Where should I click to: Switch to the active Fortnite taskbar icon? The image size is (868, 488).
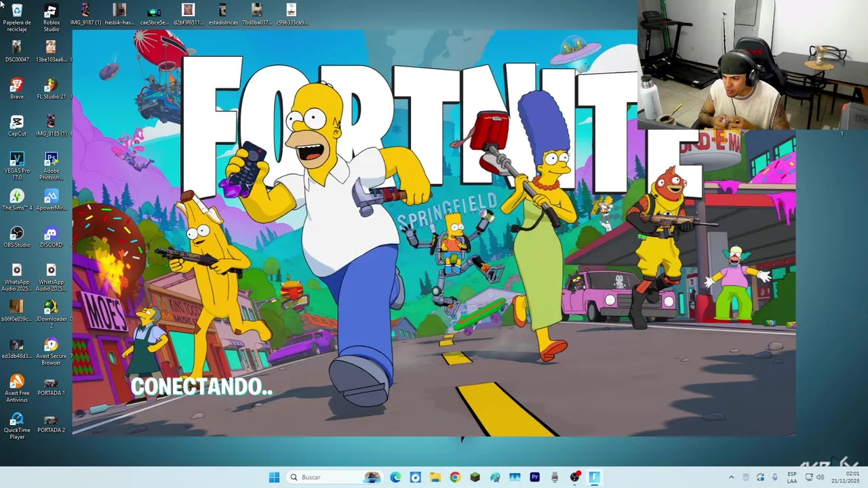click(x=595, y=477)
